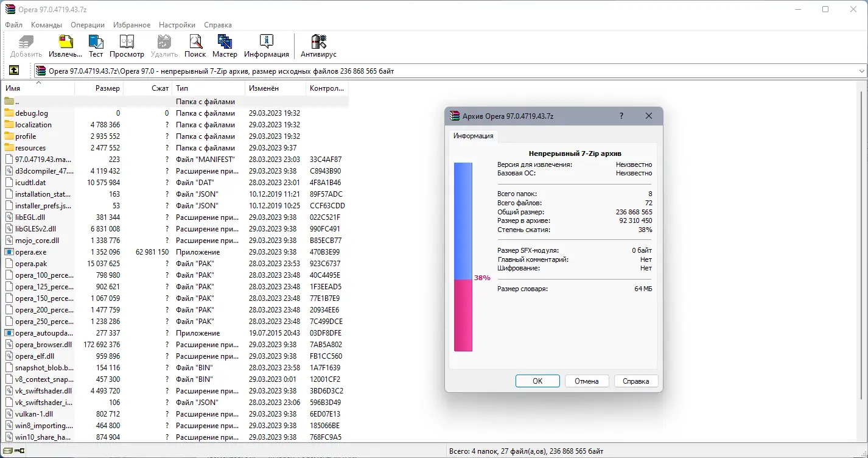Image resolution: width=868 pixels, height=458 pixels.
Task: Select the file 97.0.4719.43.ma...
Action: click(44, 159)
